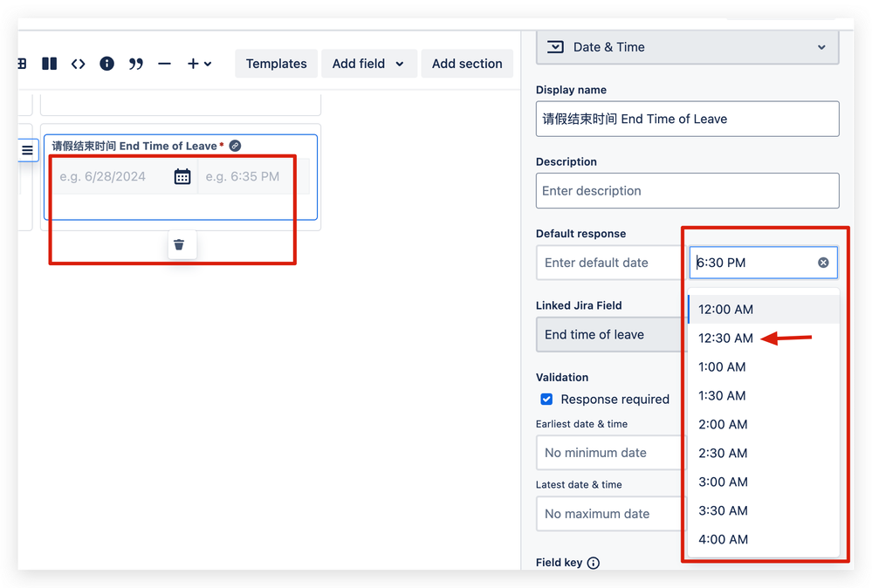Click the Validation heading text
The image size is (872, 588).
pos(562,378)
